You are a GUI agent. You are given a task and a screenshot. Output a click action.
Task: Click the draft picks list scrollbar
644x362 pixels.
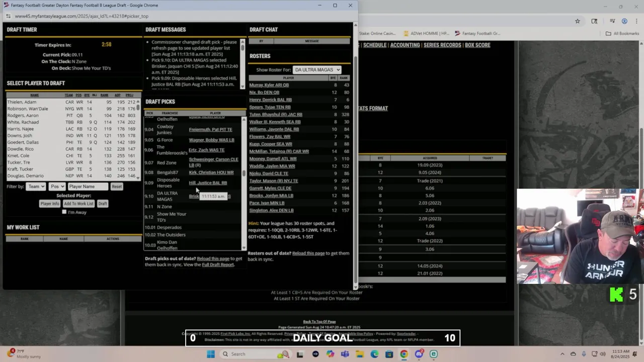pos(244,184)
